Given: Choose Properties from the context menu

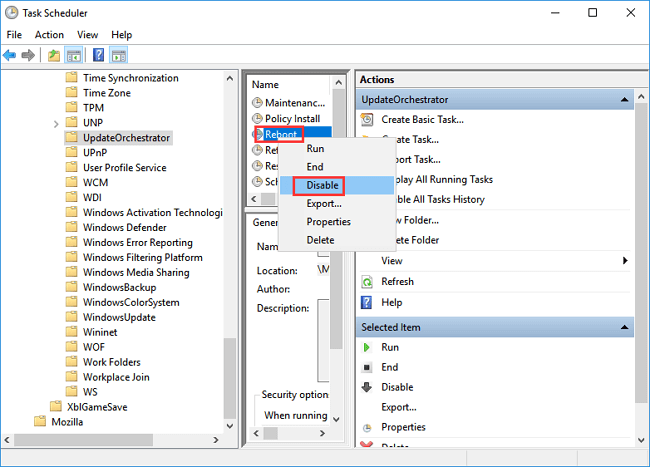Looking at the screenshot, I should click(337, 222).
